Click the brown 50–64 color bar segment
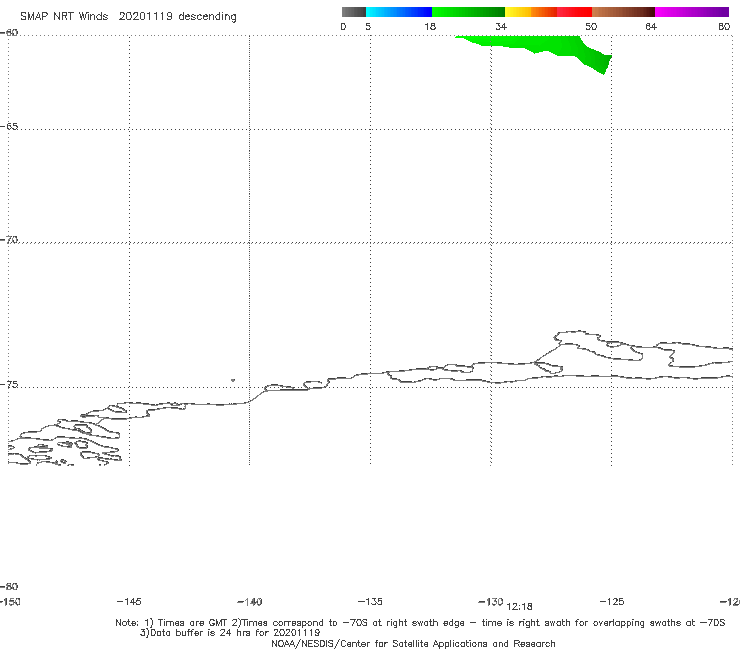This screenshot has width=740, height=650. [623, 12]
